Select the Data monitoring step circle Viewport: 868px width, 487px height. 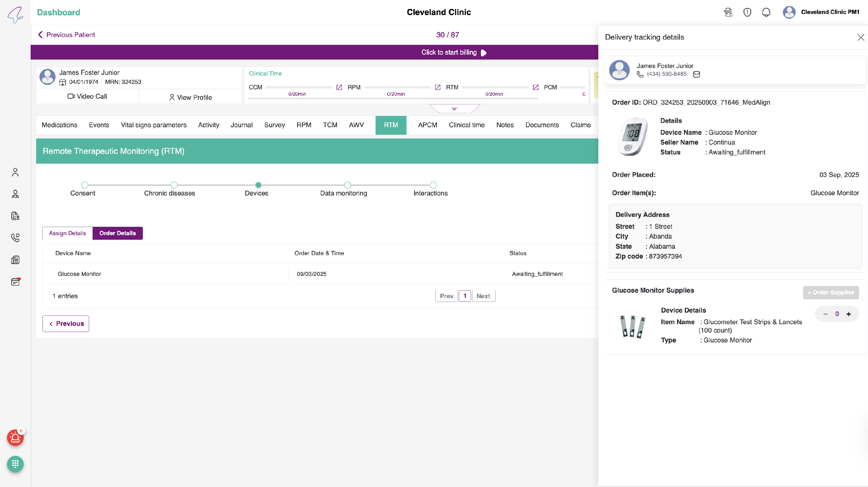click(347, 185)
